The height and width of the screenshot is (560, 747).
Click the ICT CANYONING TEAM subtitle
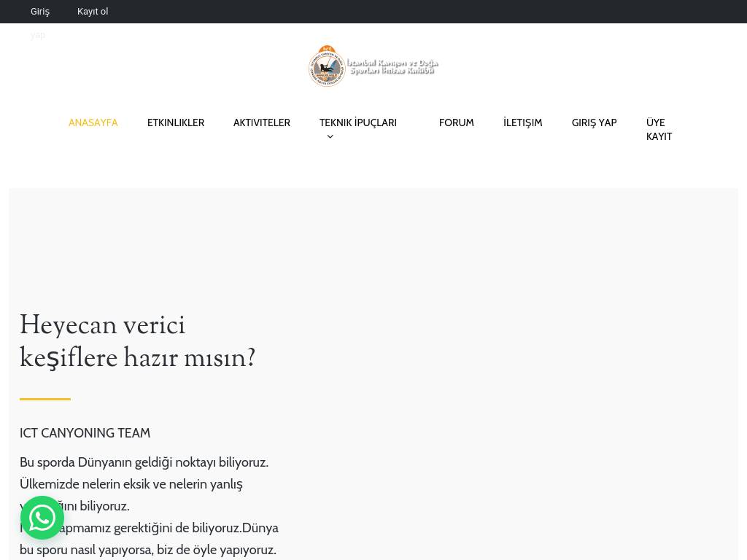point(85,432)
